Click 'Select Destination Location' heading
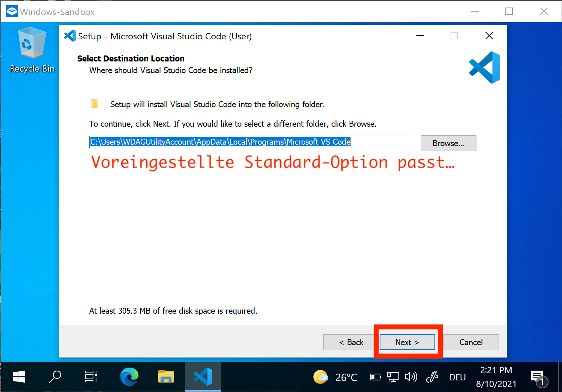562x392 pixels. point(131,58)
